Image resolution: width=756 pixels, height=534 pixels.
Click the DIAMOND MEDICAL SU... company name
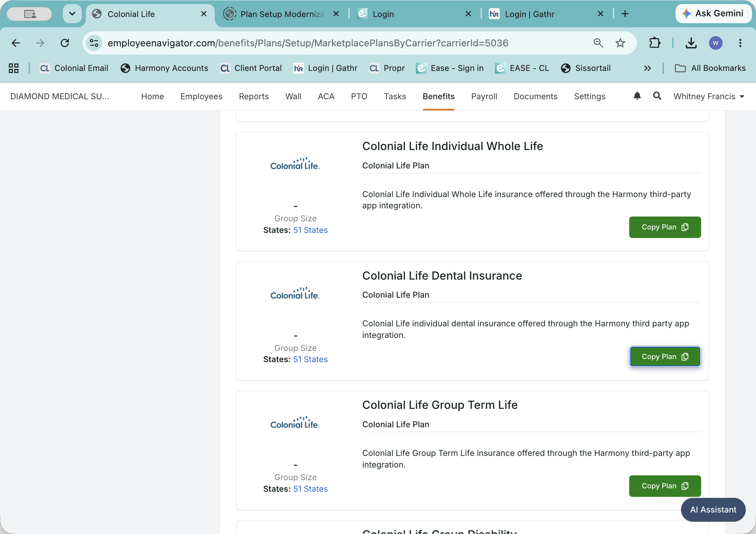(60, 97)
